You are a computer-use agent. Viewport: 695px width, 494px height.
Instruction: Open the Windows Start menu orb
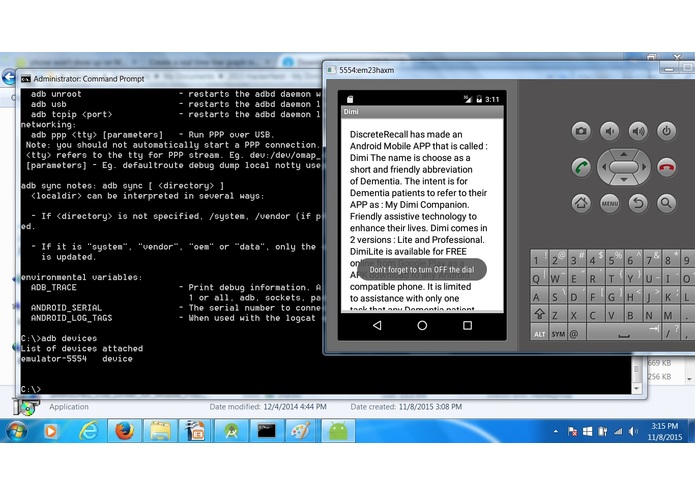pos(16,431)
